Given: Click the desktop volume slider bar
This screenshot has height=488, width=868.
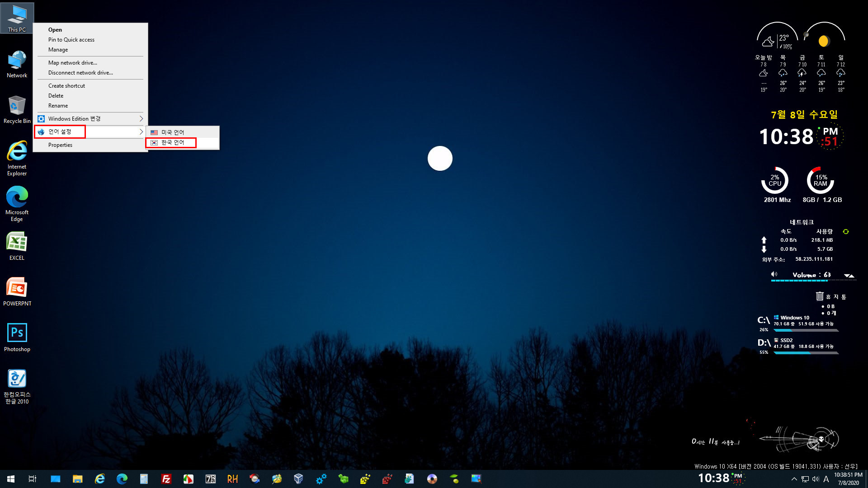Looking at the screenshot, I should (813, 281).
